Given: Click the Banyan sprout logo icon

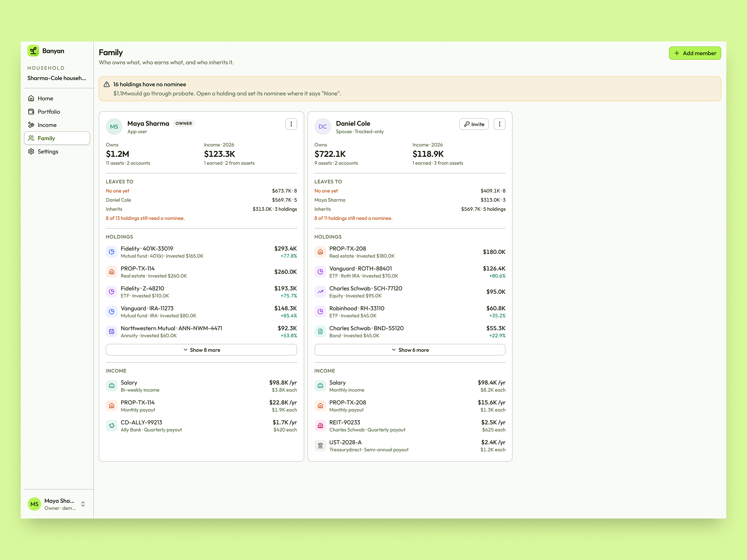Looking at the screenshot, I should [x=33, y=51].
